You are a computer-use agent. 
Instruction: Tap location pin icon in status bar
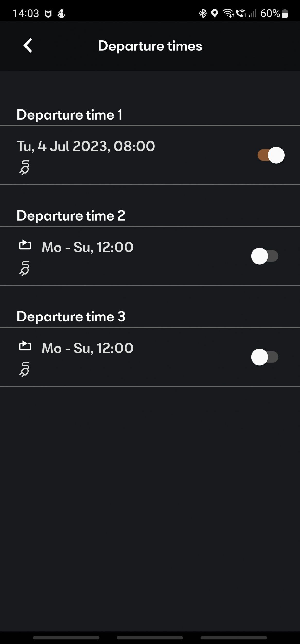[215, 13]
